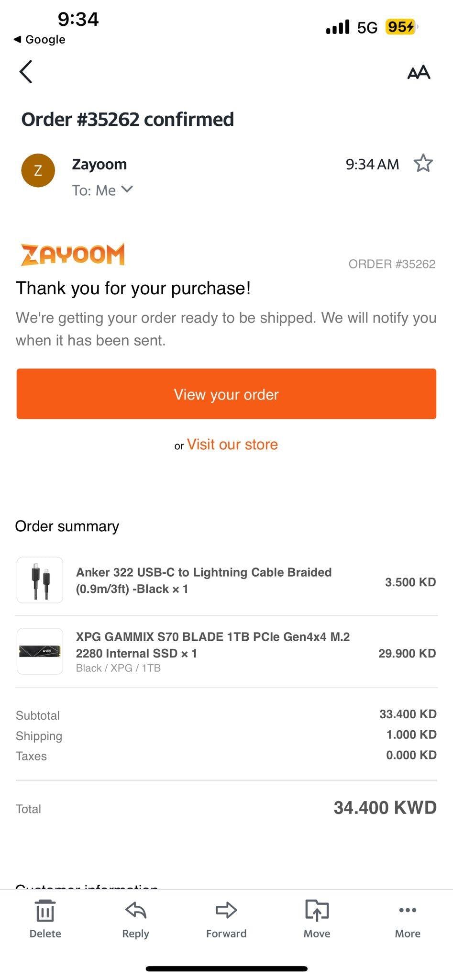Image resolution: width=453 pixels, height=980 pixels.
Task: Move email to another folder
Action: pyautogui.click(x=317, y=919)
